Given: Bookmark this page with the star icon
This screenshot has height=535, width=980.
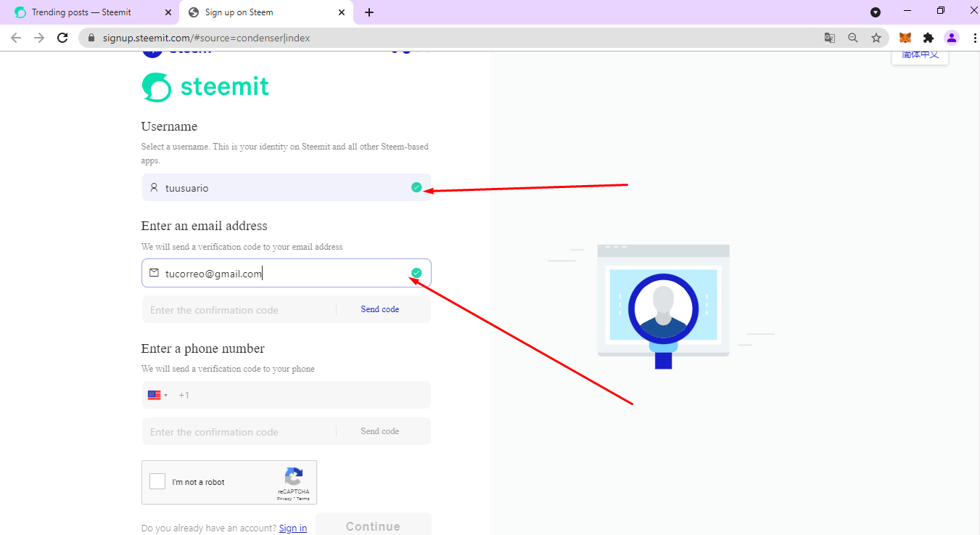Looking at the screenshot, I should coord(876,38).
